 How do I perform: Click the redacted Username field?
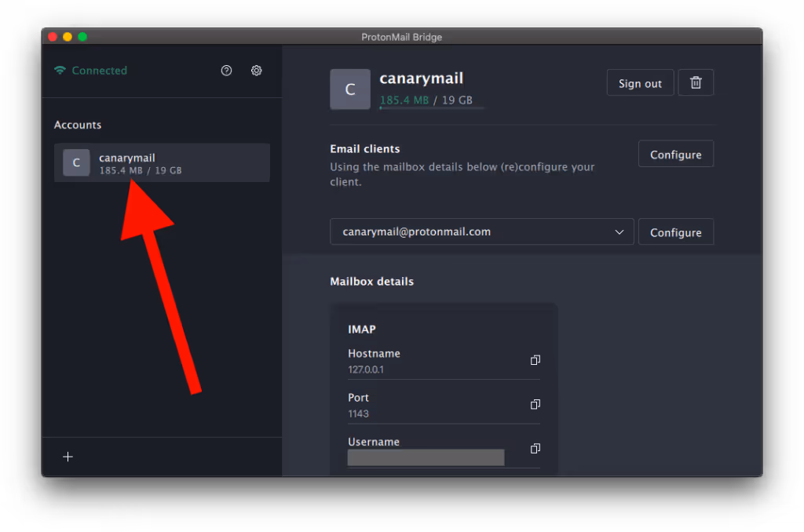pyautogui.click(x=426, y=457)
